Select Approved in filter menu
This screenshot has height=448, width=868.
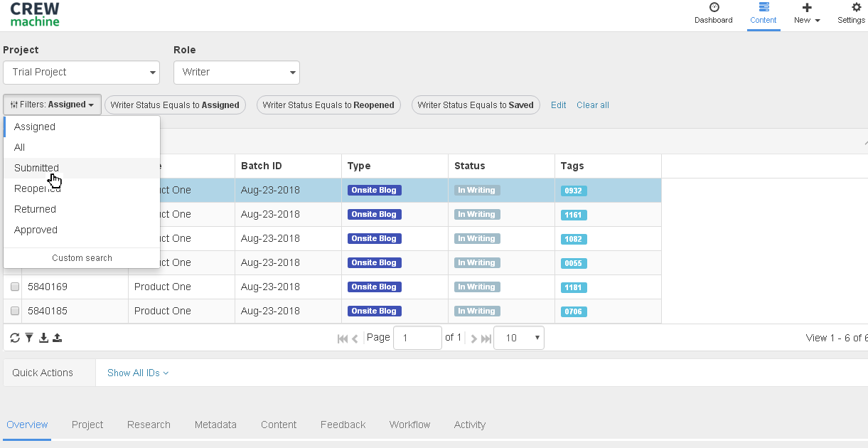pyautogui.click(x=82, y=230)
